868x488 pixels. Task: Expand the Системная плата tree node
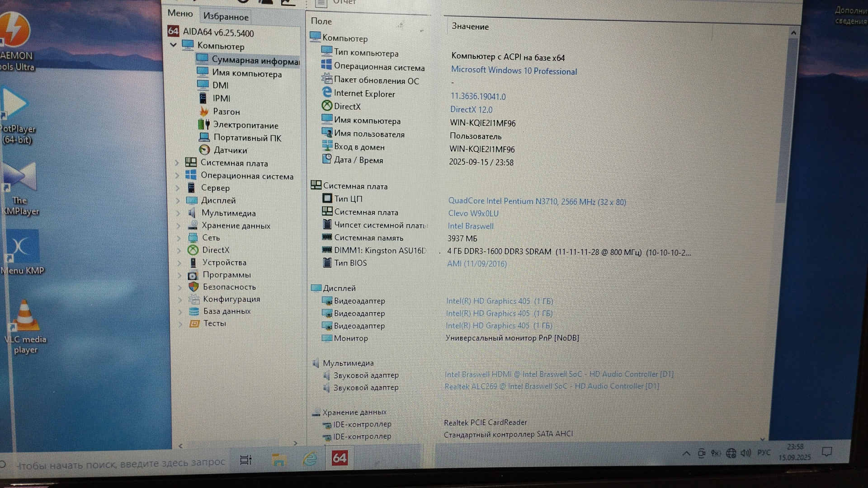[177, 163]
